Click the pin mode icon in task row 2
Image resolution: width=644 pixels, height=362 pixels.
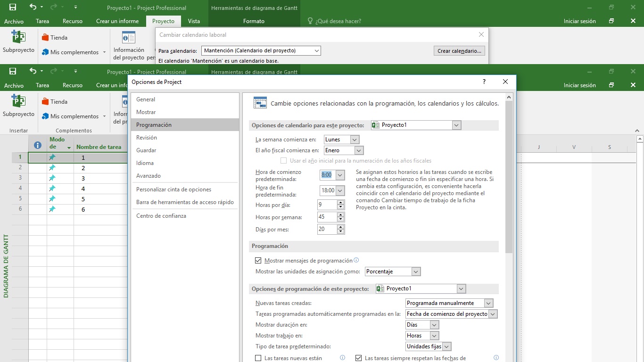pyautogui.click(x=52, y=168)
